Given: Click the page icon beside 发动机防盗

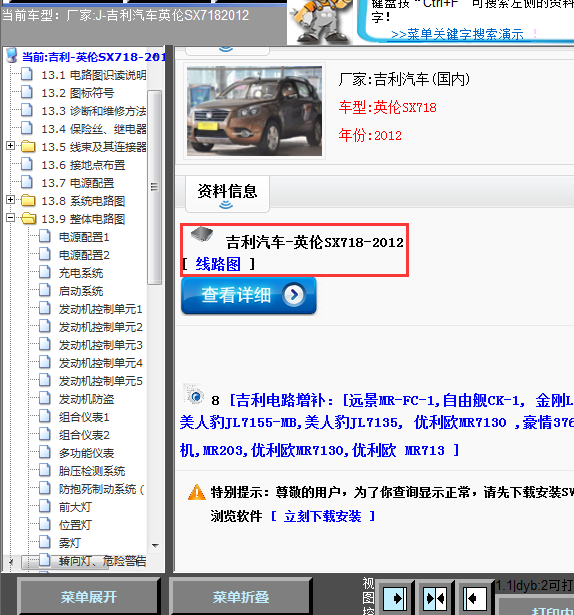Looking at the screenshot, I should pos(45,398).
